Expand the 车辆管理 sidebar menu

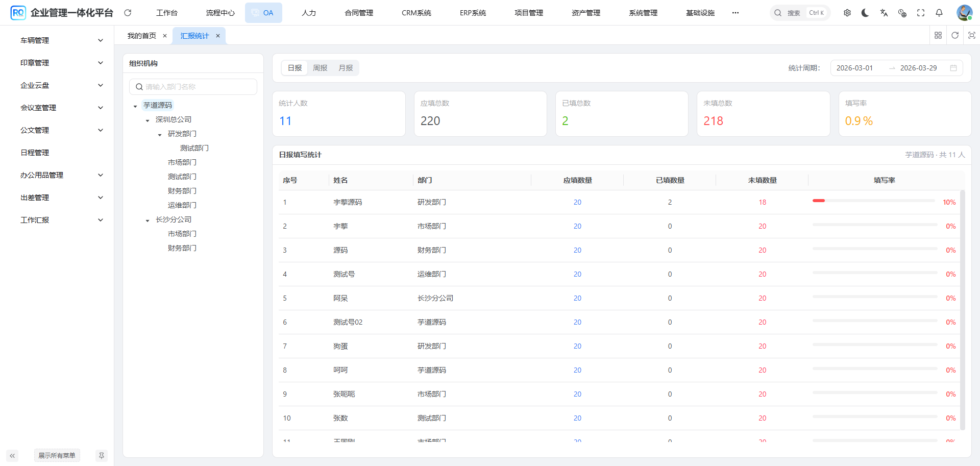tap(61, 40)
